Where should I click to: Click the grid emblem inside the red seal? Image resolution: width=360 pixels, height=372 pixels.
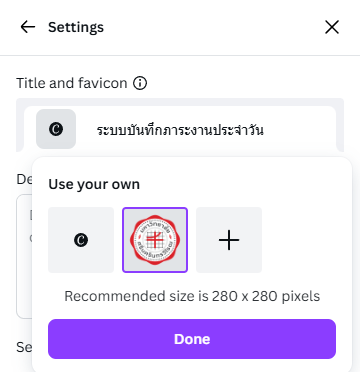(155, 240)
